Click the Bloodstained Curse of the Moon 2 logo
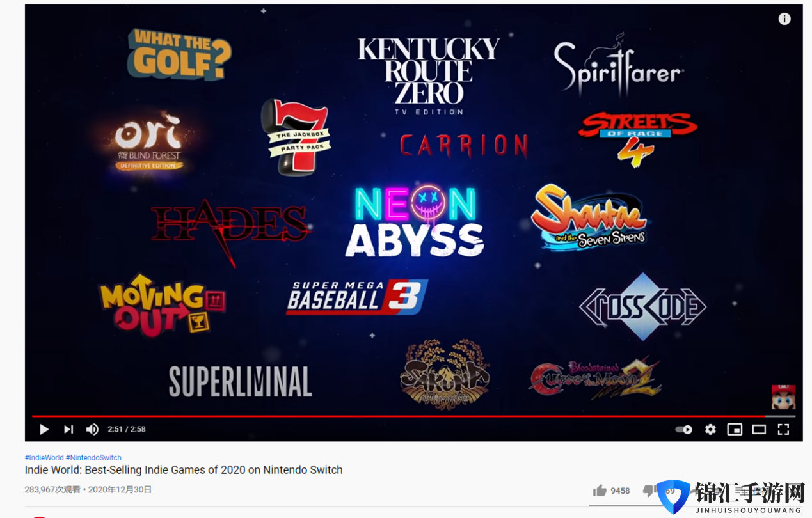Screen dimensions: 812x518 (x=595, y=379)
